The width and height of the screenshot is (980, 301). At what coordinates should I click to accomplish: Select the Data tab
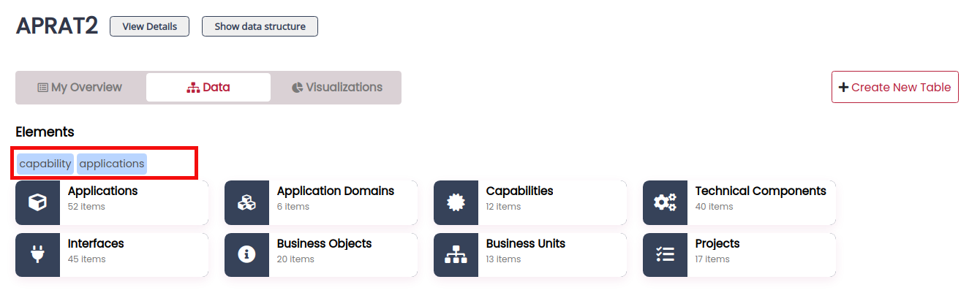208,88
